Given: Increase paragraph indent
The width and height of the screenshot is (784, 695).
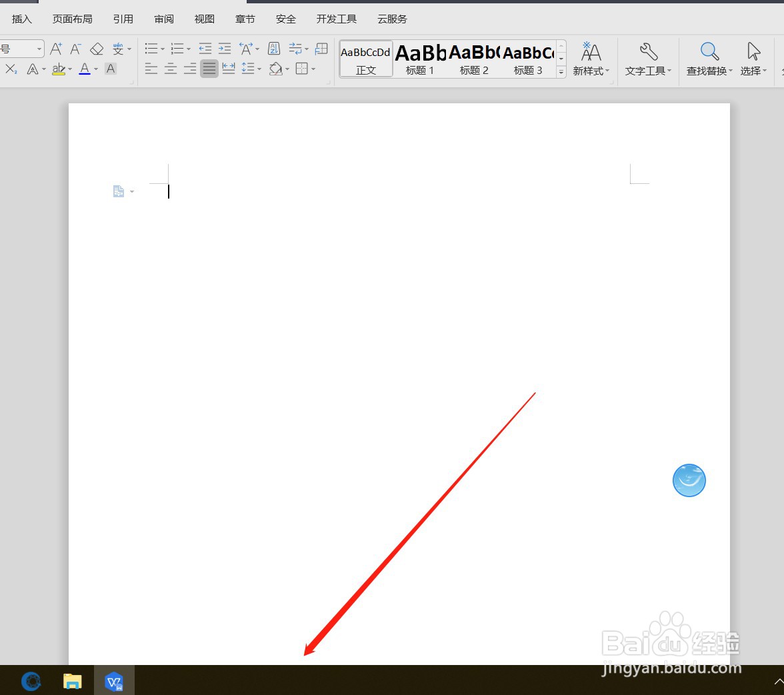Looking at the screenshot, I should pos(225,49).
